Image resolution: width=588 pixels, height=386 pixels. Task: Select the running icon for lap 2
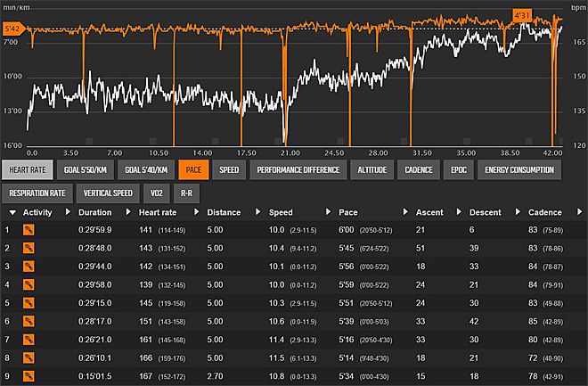click(29, 247)
